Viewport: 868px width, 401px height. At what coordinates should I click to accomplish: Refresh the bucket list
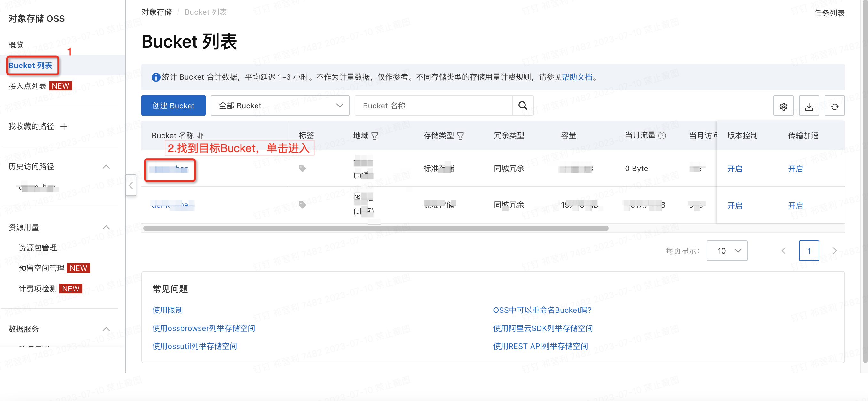click(x=834, y=106)
